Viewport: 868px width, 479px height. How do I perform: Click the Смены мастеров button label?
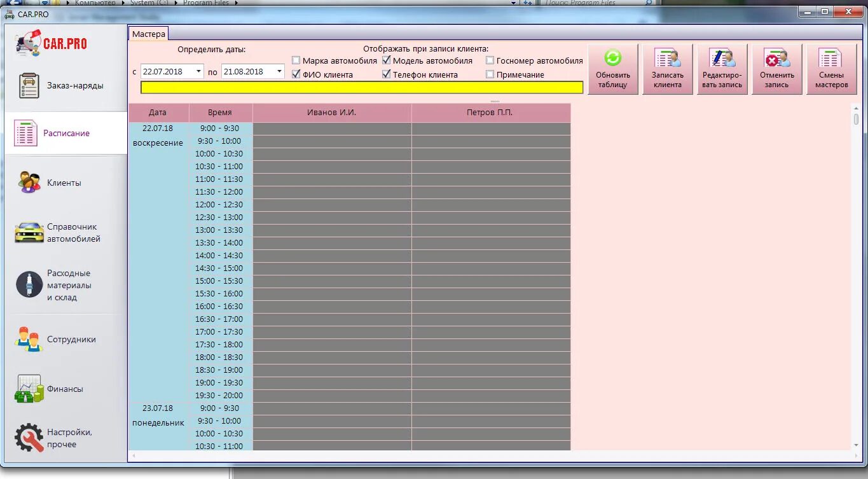832,80
